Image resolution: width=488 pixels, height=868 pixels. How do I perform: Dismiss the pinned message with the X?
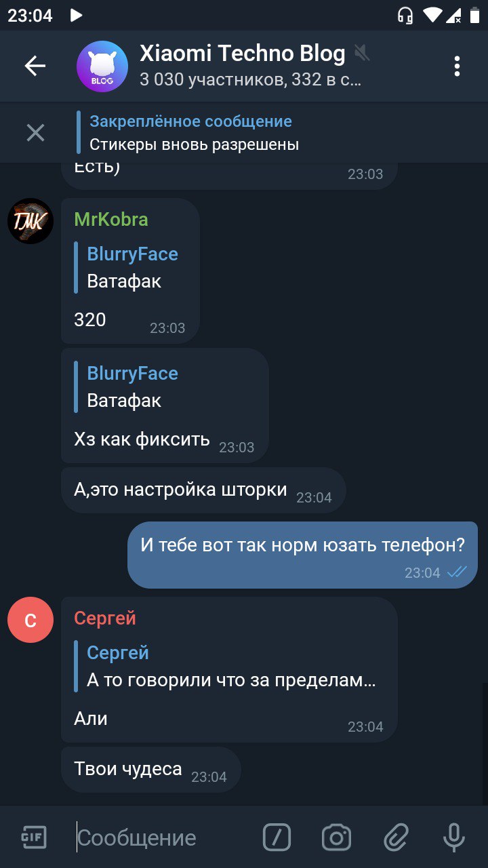click(35, 132)
